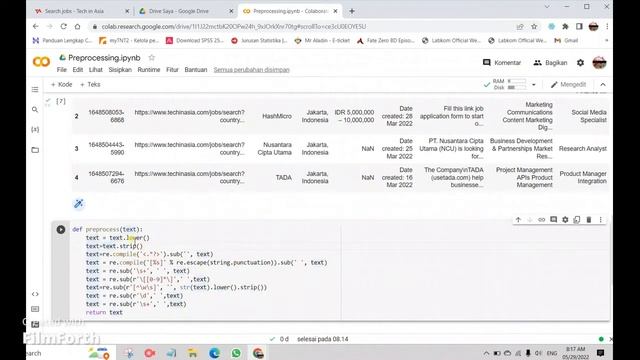Open more cell actions menu
Image resolution: width=640 pixels, height=360 pixels.
click(600, 220)
